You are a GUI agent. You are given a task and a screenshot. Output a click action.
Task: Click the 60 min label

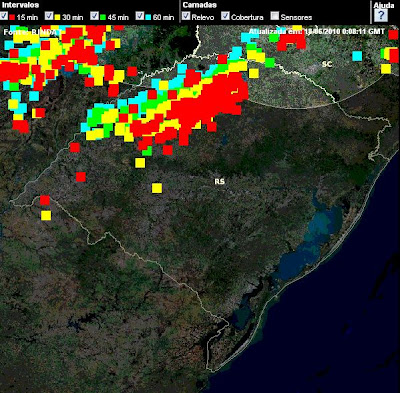coord(163,17)
